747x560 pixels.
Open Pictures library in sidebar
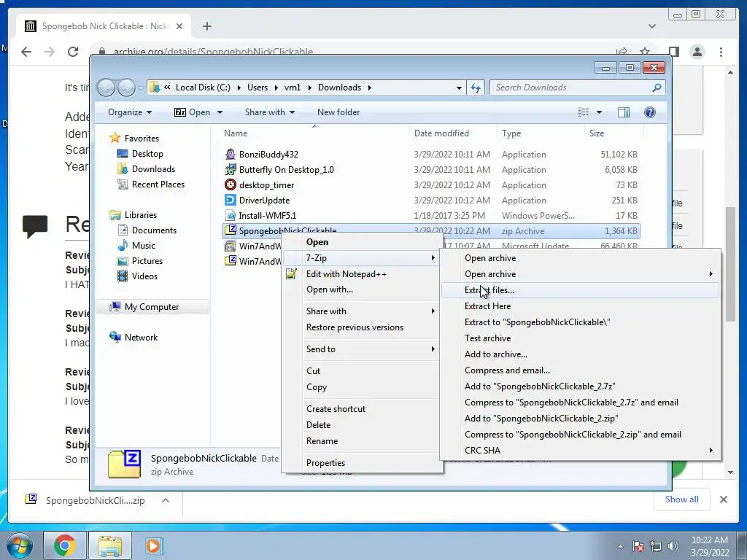tap(141, 261)
